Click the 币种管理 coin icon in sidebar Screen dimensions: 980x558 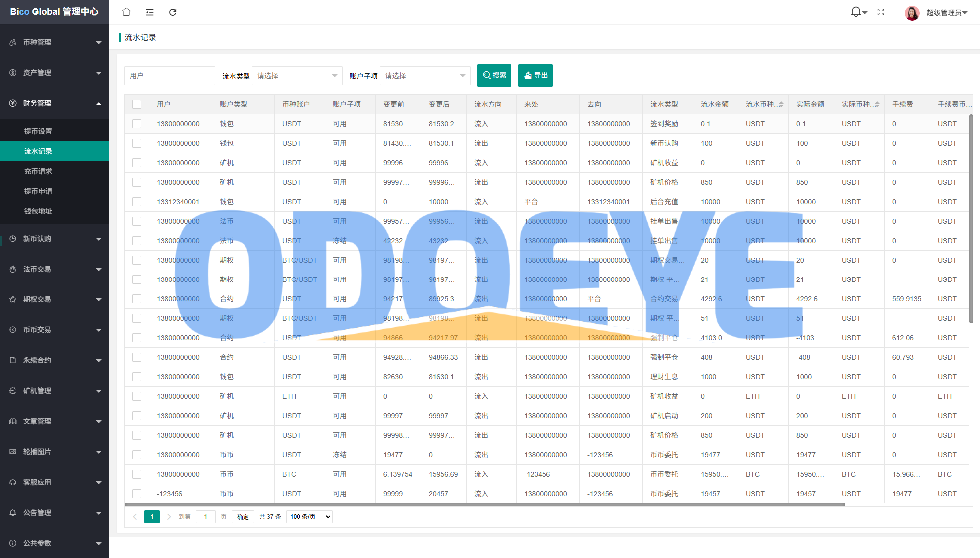[x=13, y=42]
